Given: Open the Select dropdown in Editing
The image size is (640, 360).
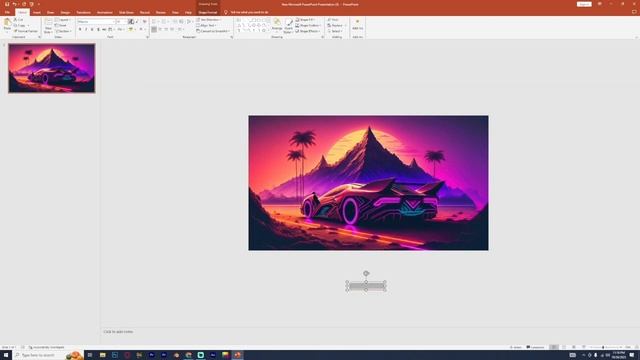Looking at the screenshot, I should tap(335, 31).
